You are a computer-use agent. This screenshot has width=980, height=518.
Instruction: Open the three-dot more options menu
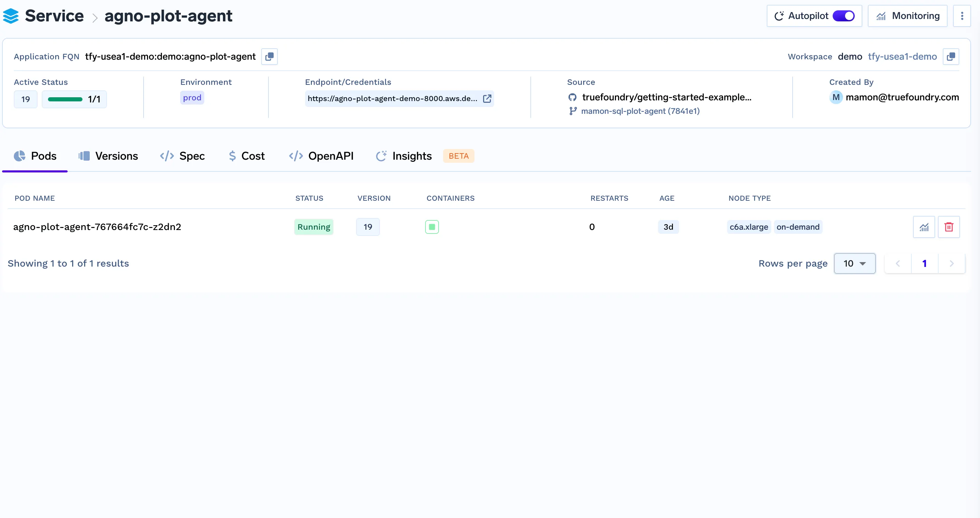pyautogui.click(x=962, y=16)
